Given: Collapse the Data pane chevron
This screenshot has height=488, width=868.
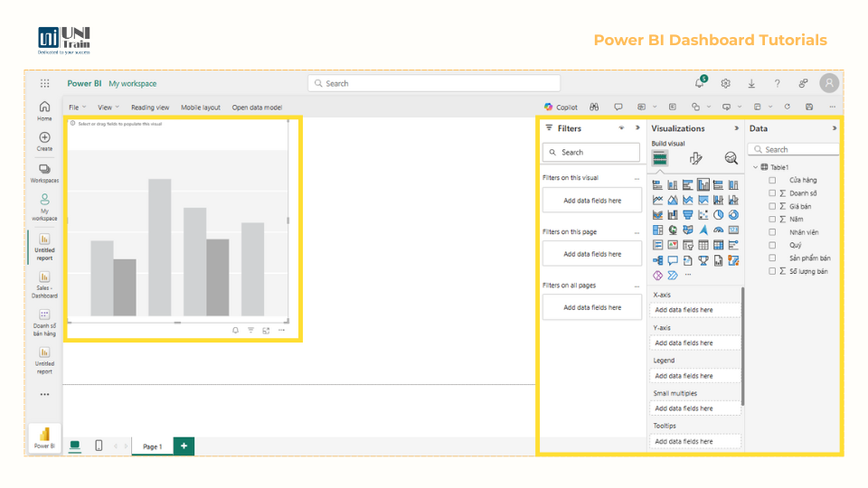Looking at the screenshot, I should 835,128.
